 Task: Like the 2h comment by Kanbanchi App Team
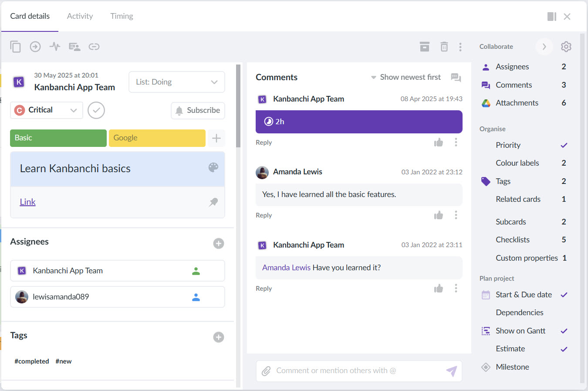point(439,143)
